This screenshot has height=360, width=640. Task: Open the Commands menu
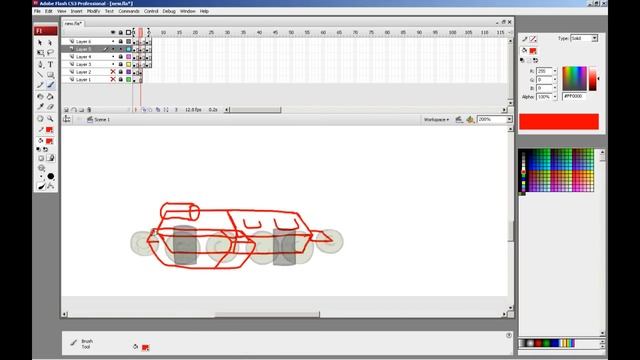coord(129,11)
